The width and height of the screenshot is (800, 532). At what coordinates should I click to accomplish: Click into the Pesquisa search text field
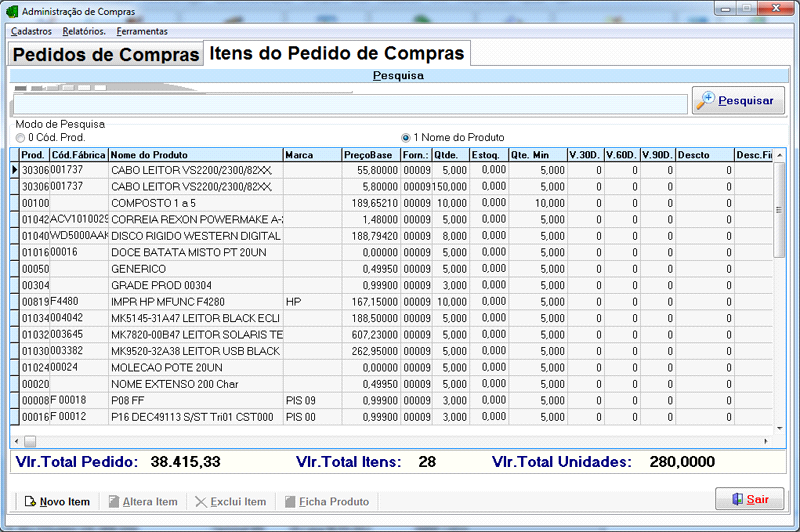click(350, 104)
